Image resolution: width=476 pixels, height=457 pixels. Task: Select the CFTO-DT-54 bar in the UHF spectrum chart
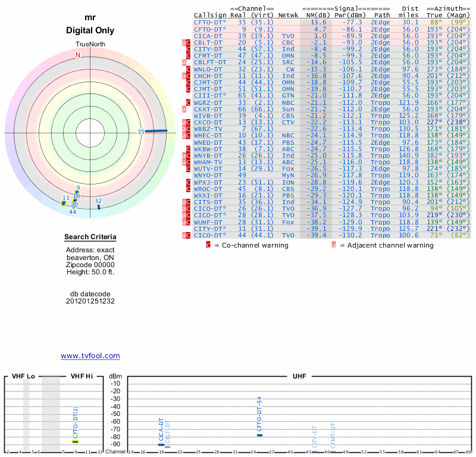(259, 435)
